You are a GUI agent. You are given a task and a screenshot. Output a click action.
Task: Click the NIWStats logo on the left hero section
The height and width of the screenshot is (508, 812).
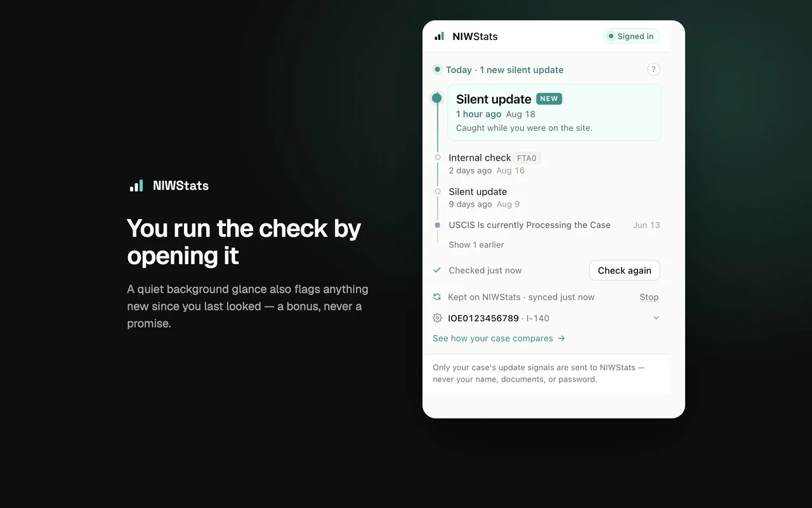click(169, 185)
